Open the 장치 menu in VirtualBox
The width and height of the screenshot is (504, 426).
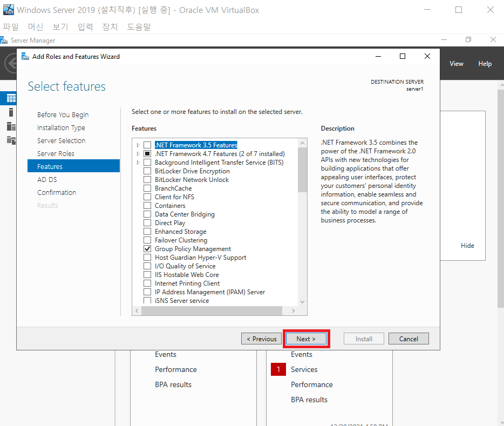click(x=110, y=26)
